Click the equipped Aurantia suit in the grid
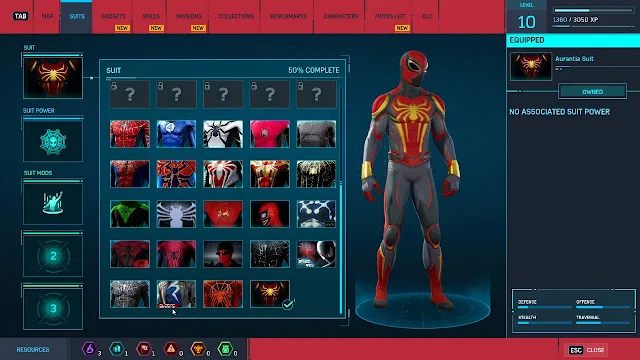The height and width of the screenshot is (360, 640). coord(270,294)
